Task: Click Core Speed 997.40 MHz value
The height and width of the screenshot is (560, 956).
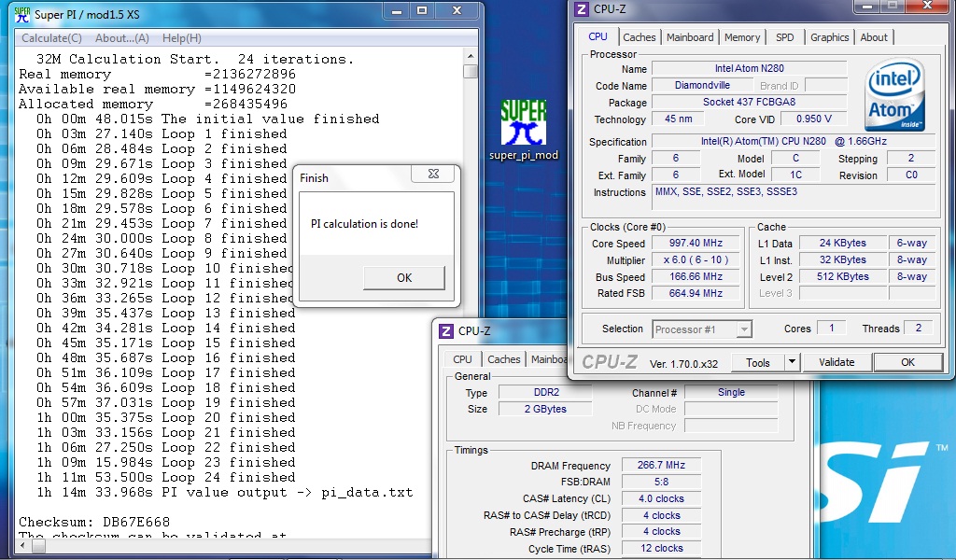Action: pos(695,243)
